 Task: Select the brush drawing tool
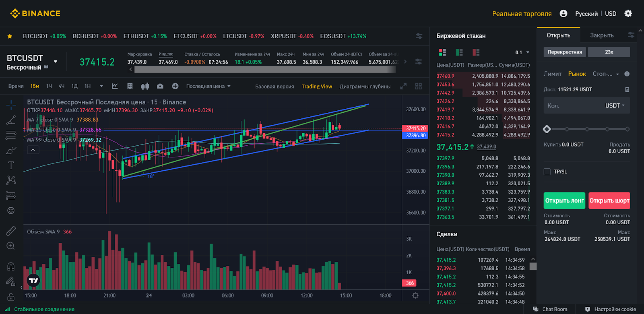11,151
